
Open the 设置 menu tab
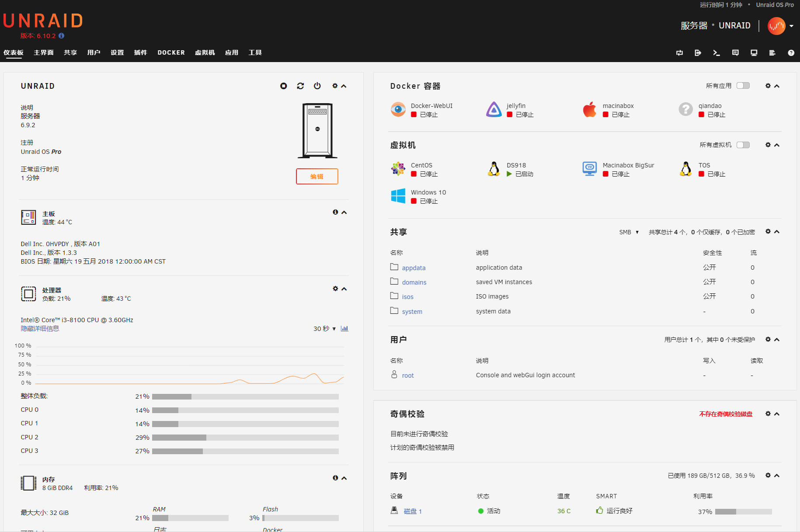click(117, 52)
